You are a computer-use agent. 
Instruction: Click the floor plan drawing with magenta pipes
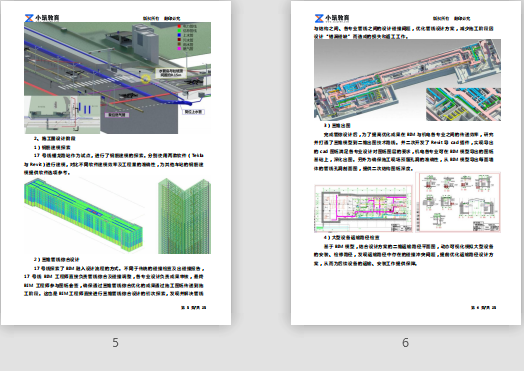coord(363,209)
